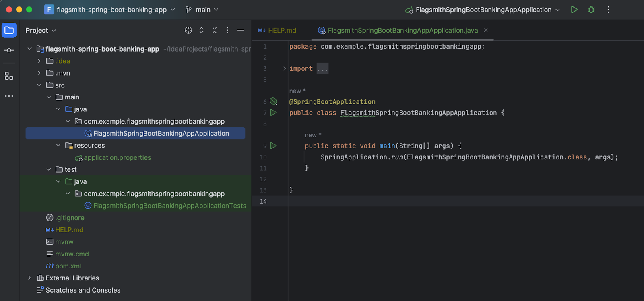Click 'new *' hint above main method
The image size is (644, 301).
(313, 135)
